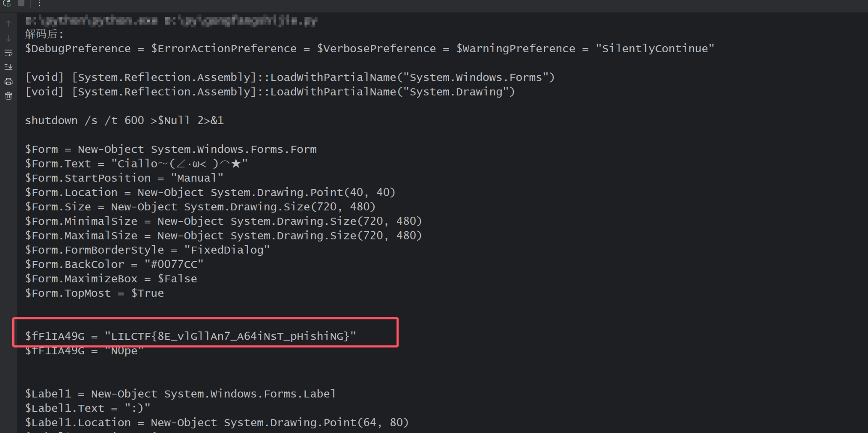
Task: Click the shutdown /s /t 600 command line
Action: click(124, 120)
